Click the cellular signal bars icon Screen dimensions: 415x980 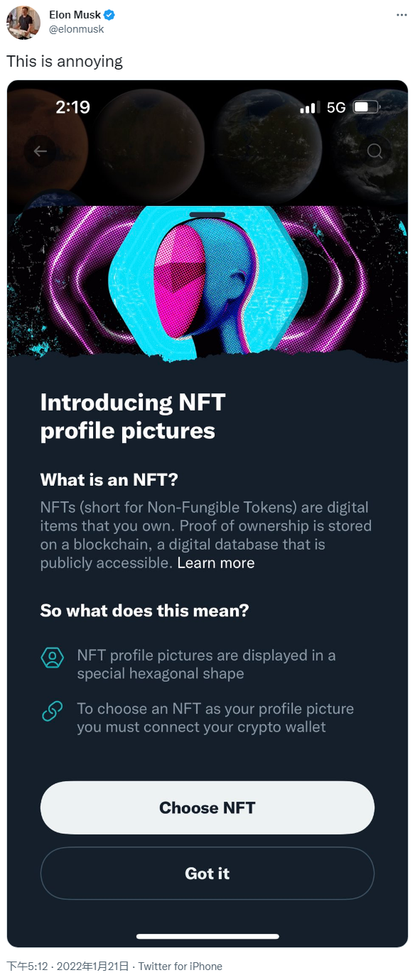(308, 108)
